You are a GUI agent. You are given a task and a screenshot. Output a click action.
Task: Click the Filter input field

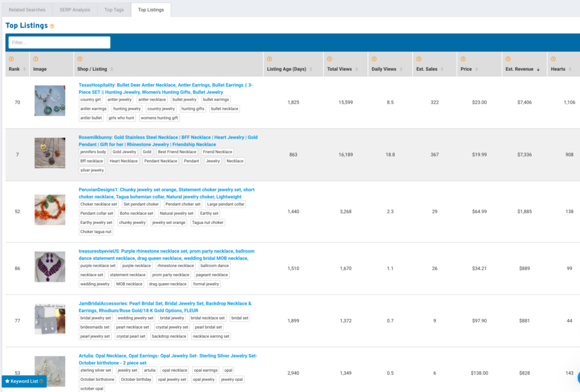(x=59, y=42)
